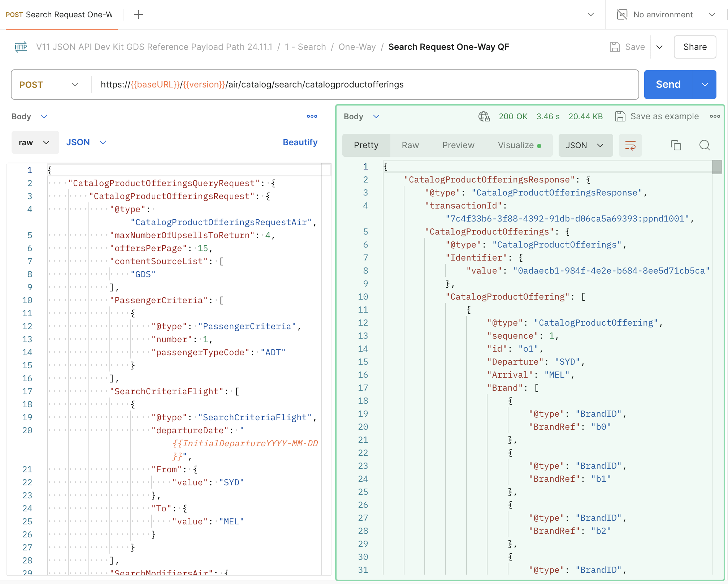This screenshot has width=728, height=584.
Task: Click the no environment icon
Action: (622, 14)
